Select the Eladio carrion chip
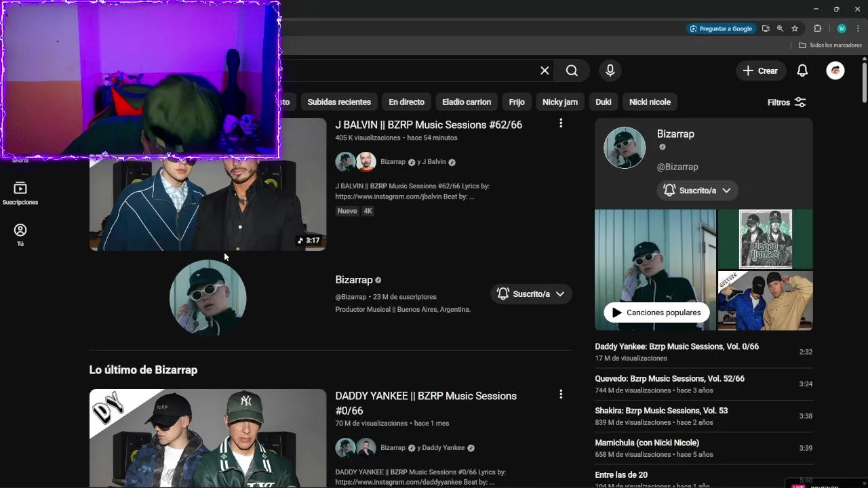Viewport: 868px width, 488px height. click(467, 102)
